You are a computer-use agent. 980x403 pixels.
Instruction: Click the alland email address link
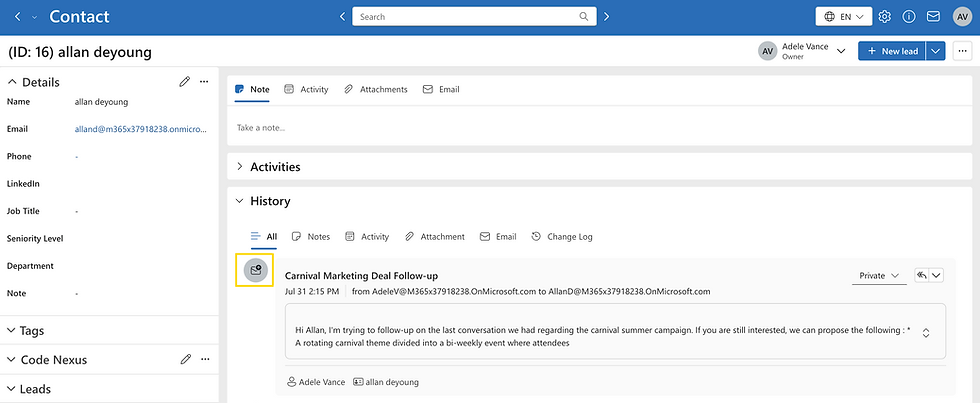point(141,129)
